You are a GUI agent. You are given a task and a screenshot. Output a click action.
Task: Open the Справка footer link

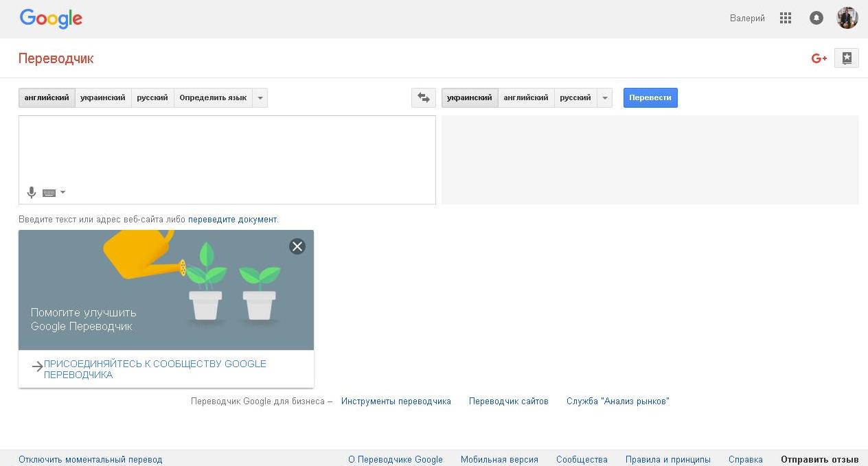(x=746, y=460)
